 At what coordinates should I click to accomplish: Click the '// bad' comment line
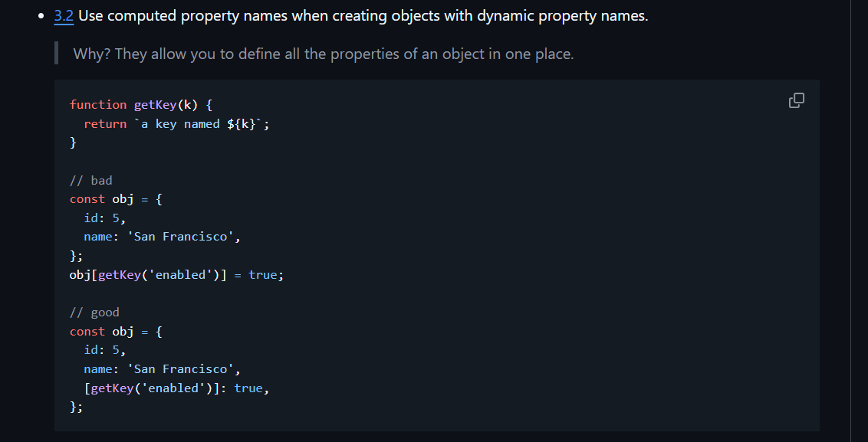[90, 181]
